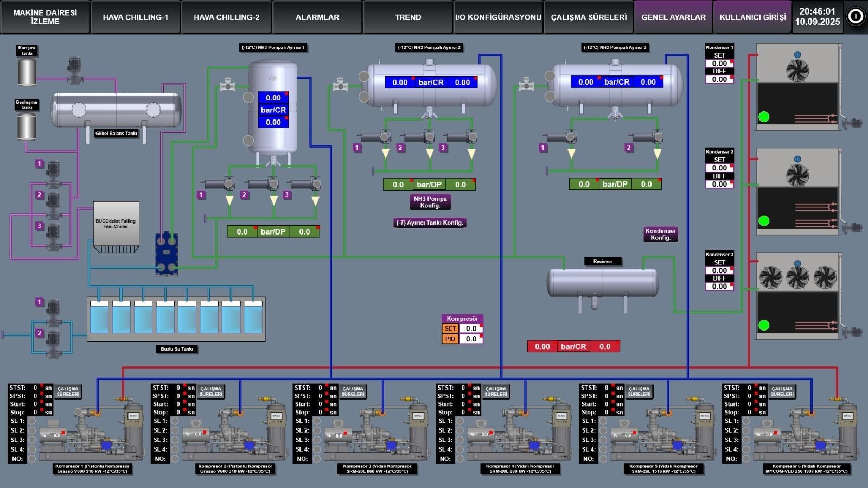Click the BUCOdelot Falling Film Chiller unit
The height and width of the screenshot is (488, 868).
(116, 227)
